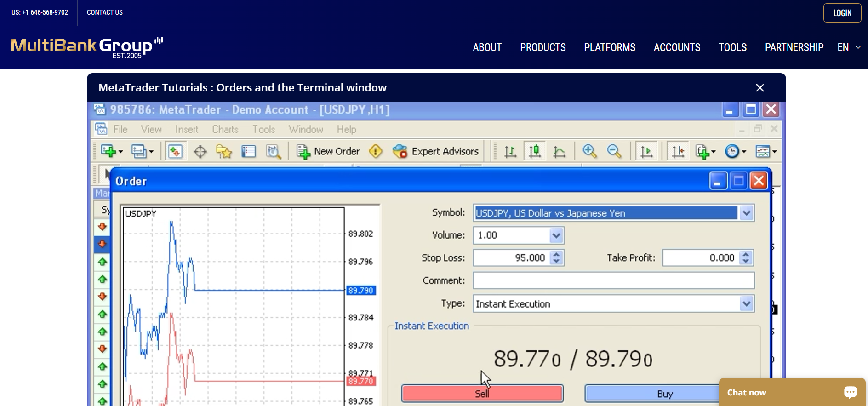868x406 pixels.
Task: Switch to line chart display
Action: (x=560, y=151)
